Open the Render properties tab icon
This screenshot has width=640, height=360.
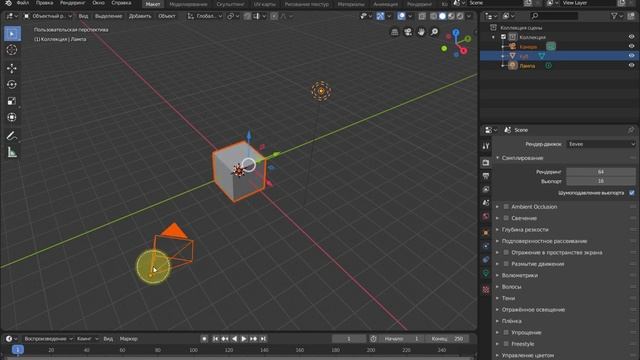click(x=486, y=162)
